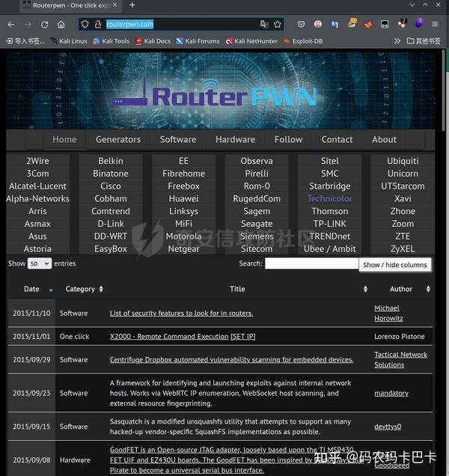Open the Kali Linux bookmark
The height and width of the screenshot is (476, 449).
click(x=69, y=40)
